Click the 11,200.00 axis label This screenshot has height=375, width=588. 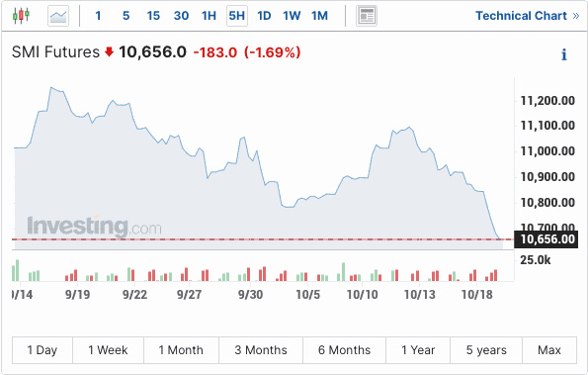(x=547, y=101)
